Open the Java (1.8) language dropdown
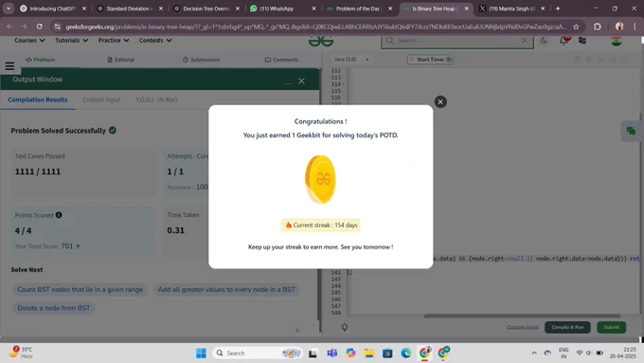 coord(351,59)
